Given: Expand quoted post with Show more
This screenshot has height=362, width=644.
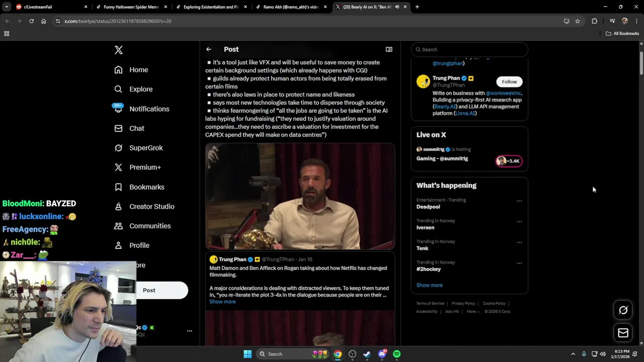Looking at the screenshot, I should coord(222,302).
